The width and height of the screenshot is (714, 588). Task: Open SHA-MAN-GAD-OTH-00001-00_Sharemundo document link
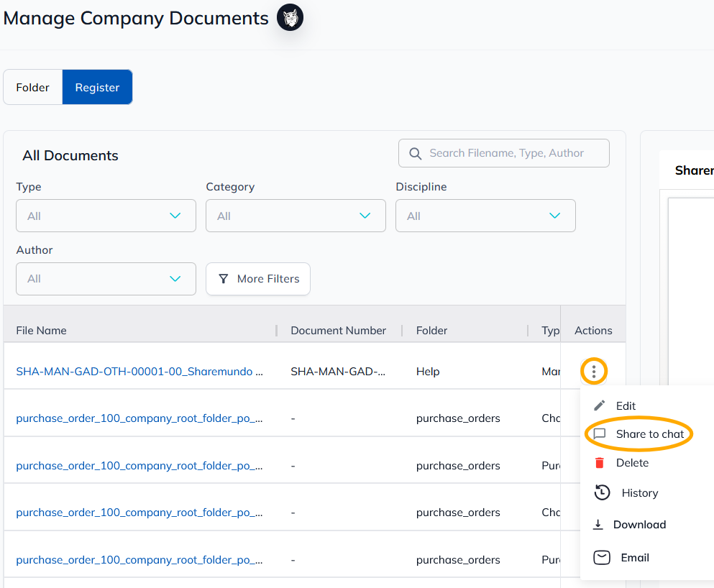tap(139, 372)
